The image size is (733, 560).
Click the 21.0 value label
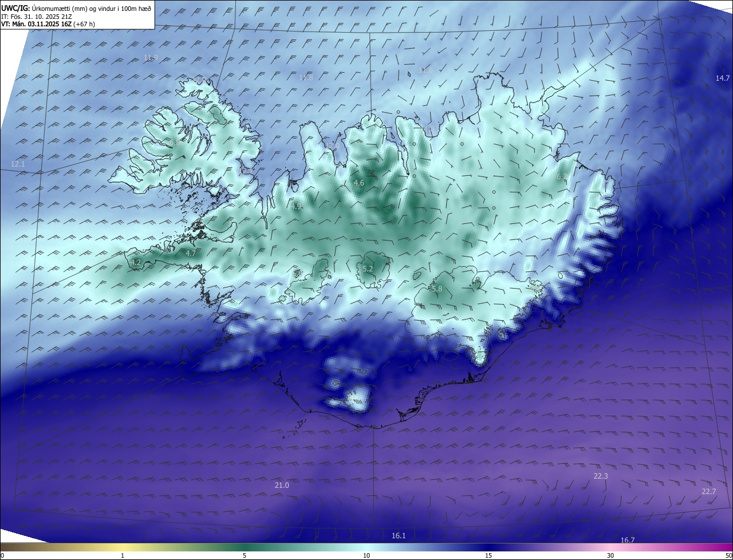[x=282, y=486]
